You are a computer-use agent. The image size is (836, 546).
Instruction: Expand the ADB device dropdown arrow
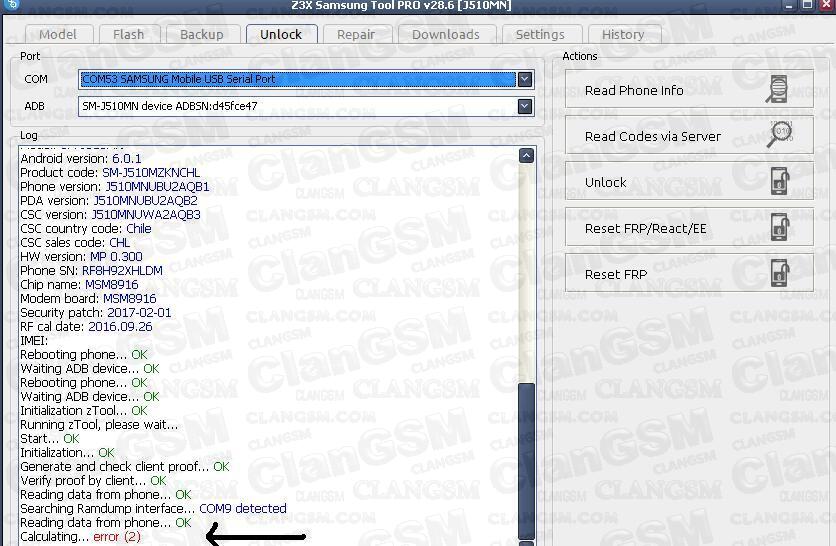pos(525,106)
